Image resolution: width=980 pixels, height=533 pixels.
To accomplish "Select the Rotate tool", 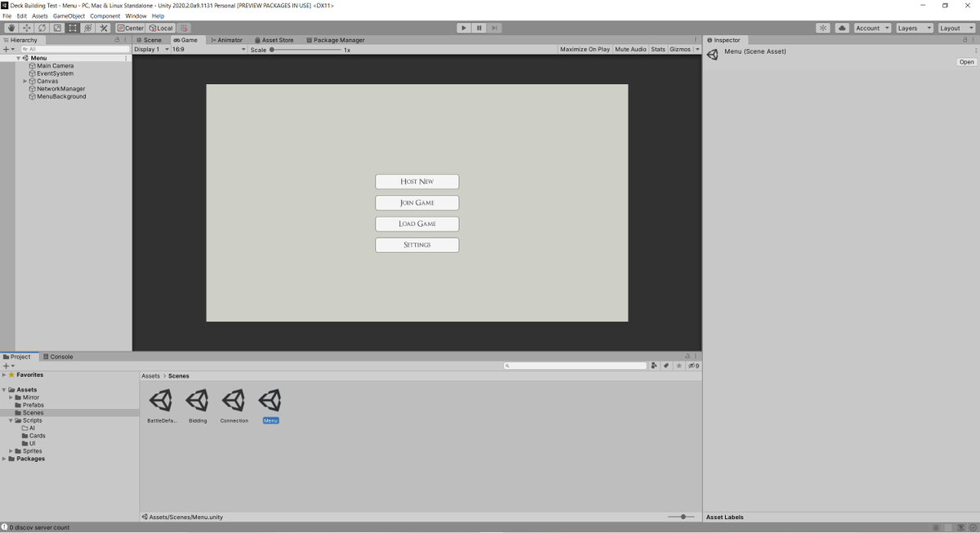I will (42, 28).
